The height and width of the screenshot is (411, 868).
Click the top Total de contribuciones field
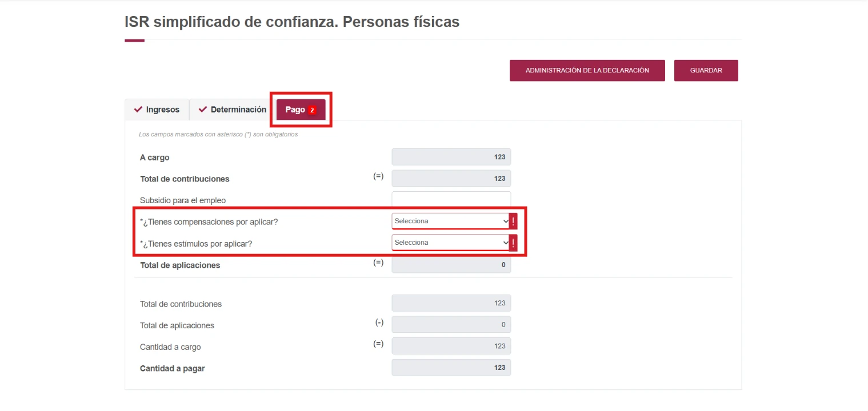[x=451, y=179]
